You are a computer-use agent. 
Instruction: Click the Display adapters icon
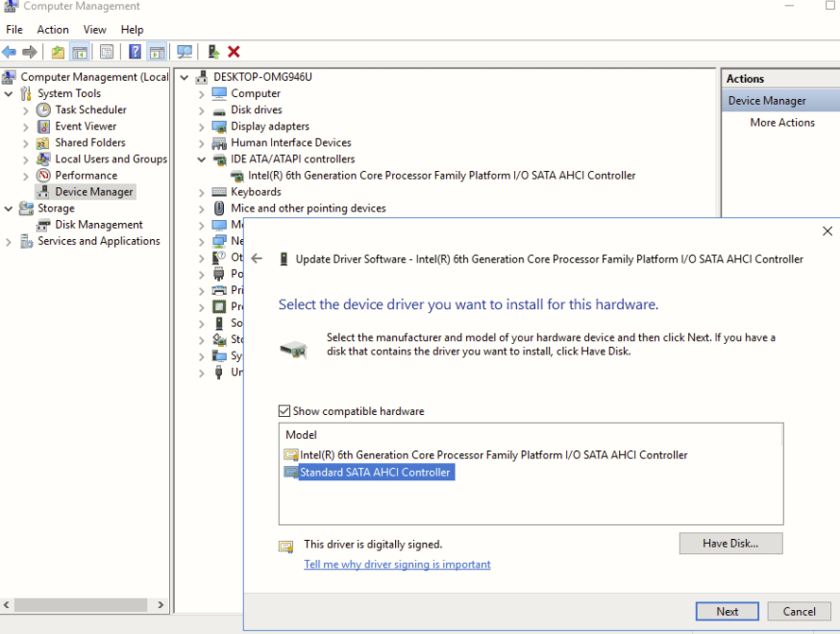tap(219, 127)
